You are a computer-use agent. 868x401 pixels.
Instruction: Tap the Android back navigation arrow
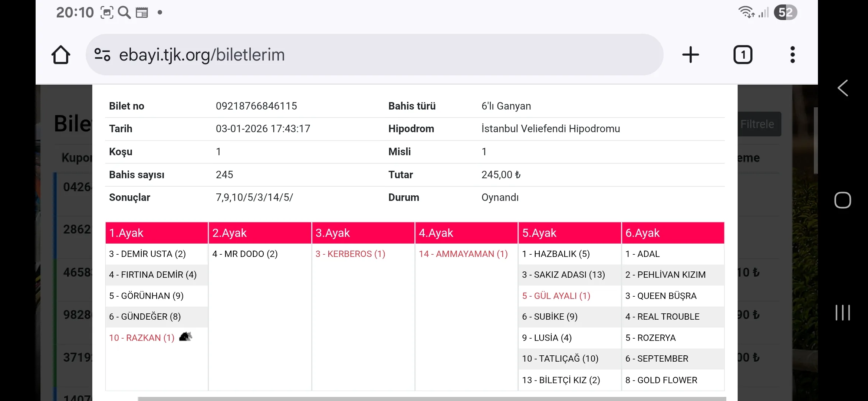click(842, 88)
